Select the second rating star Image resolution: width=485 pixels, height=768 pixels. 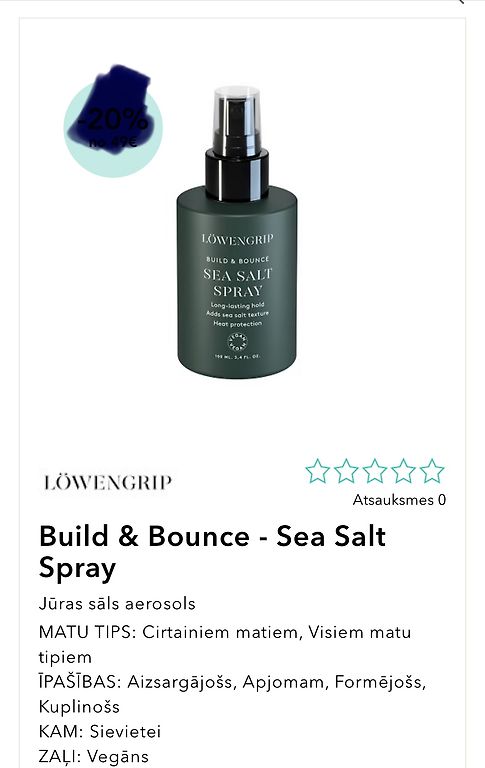click(346, 471)
